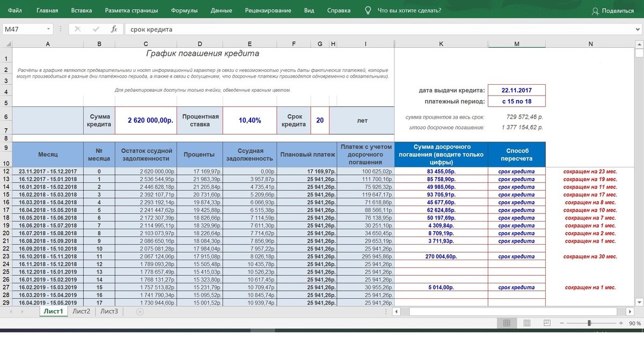The image size is (644, 338).
Task: Click the lightbulb Tell Me icon
Action: point(368,10)
